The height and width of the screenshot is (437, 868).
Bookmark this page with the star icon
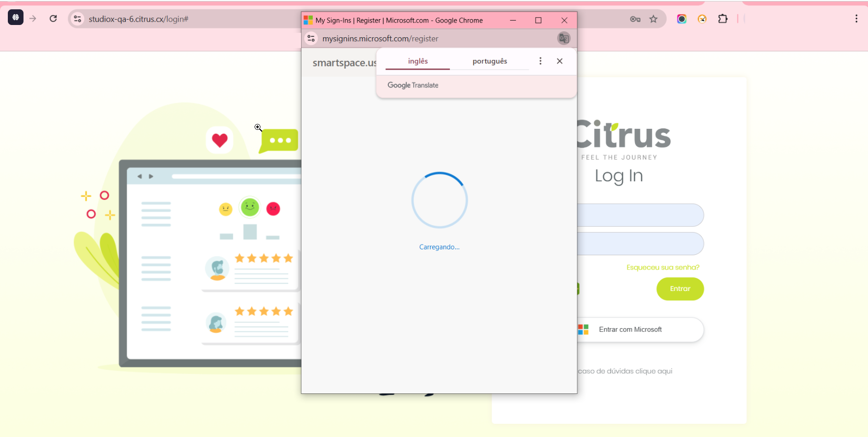point(654,19)
